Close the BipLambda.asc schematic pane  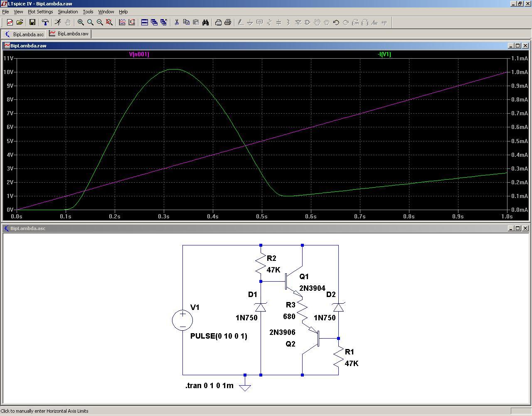click(x=525, y=228)
